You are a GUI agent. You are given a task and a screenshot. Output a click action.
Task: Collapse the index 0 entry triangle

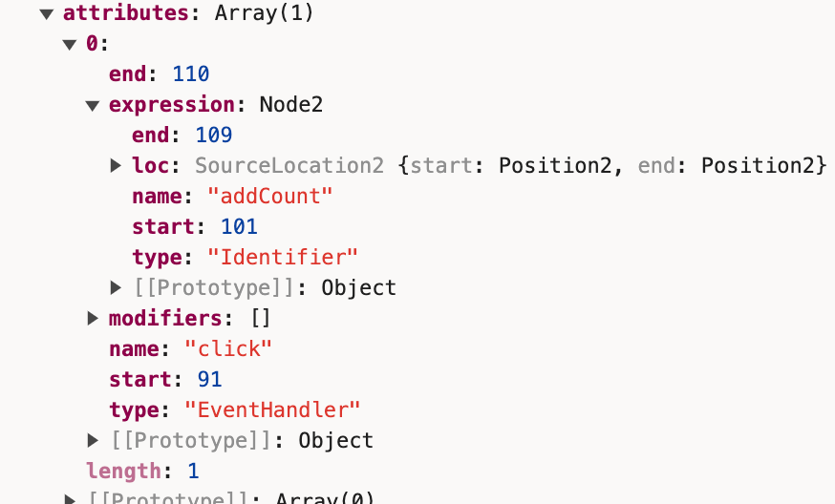[69, 44]
